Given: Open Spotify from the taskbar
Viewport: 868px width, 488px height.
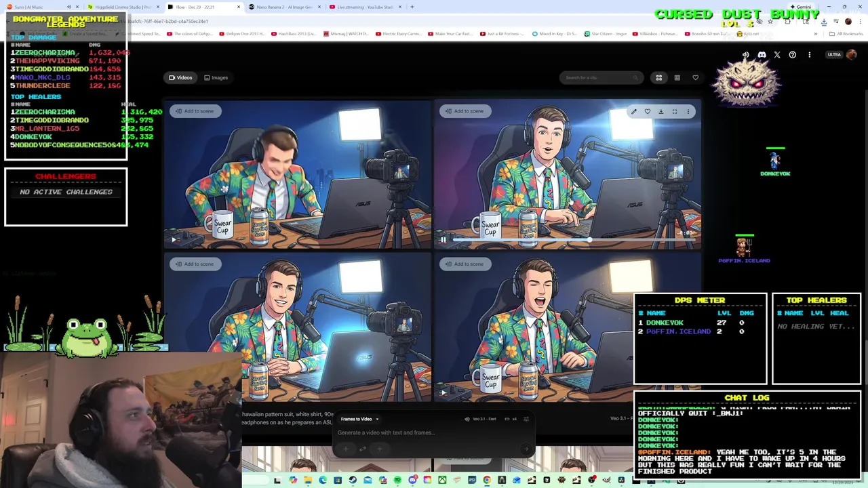Looking at the screenshot, I should pos(397,480).
